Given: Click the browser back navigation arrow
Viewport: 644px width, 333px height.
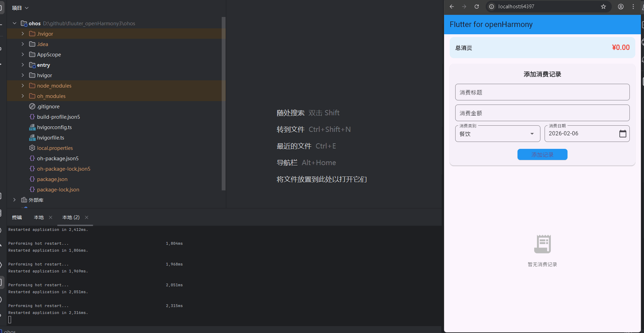Looking at the screenshot, I should (451, 7).
